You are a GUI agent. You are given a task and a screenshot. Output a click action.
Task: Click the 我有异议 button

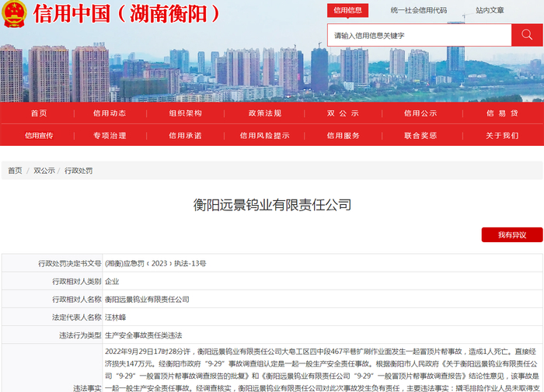coord(512,235)
